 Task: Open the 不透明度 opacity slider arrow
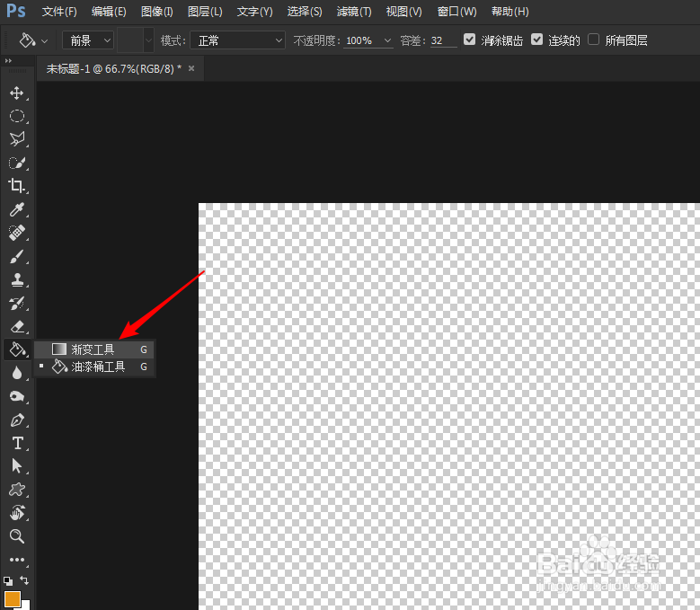point(387,40)
